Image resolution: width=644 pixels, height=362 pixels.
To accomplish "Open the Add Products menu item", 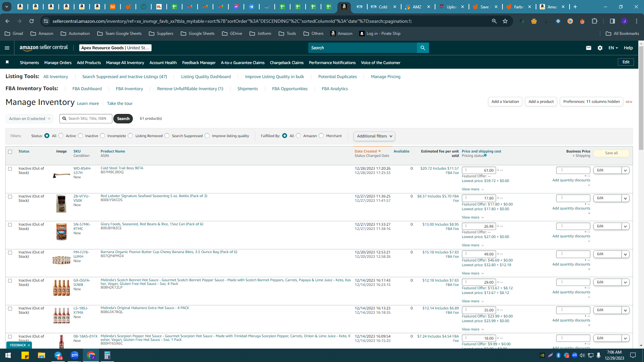I will [89, 63].
